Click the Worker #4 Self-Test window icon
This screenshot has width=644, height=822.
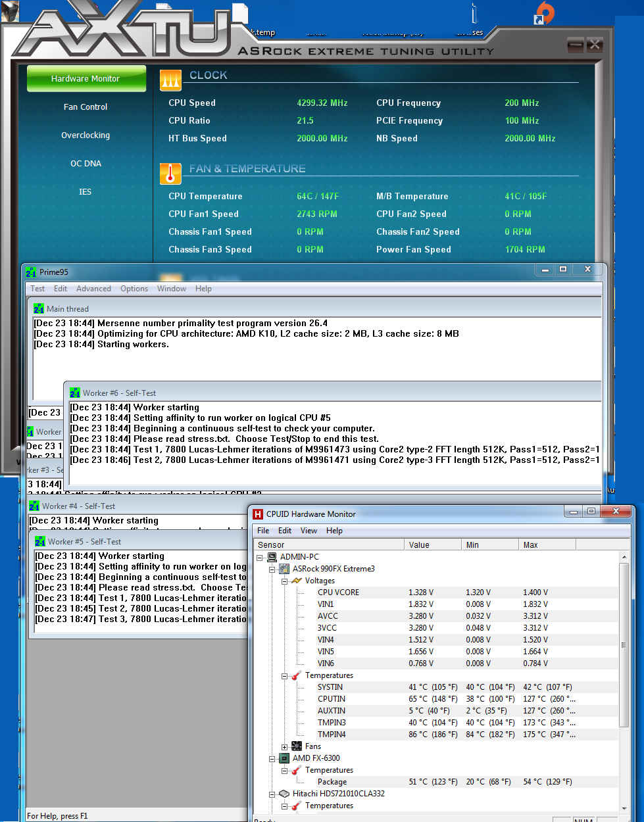(x=34, y=506)
